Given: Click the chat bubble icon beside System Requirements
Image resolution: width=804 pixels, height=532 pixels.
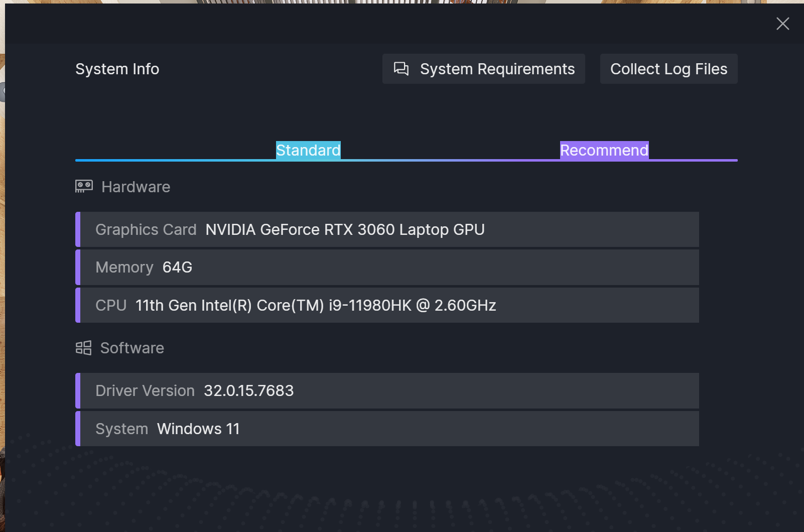Looking at the screenshot, I should pyautogui.click(x=401, y=69).
